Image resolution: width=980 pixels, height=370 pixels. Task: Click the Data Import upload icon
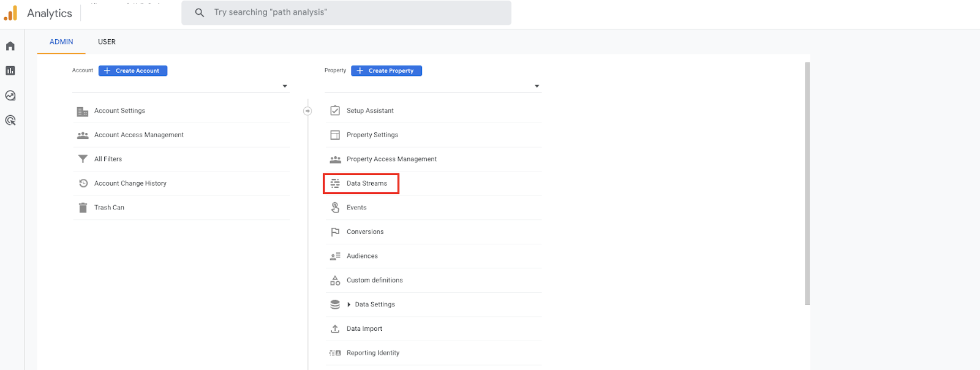[x=335, y=329]
